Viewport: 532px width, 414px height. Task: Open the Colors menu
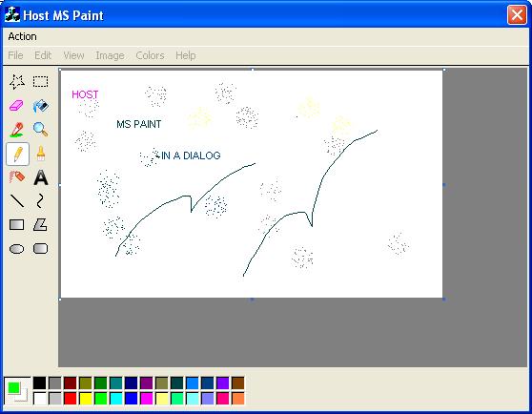(x=150, y=55)
